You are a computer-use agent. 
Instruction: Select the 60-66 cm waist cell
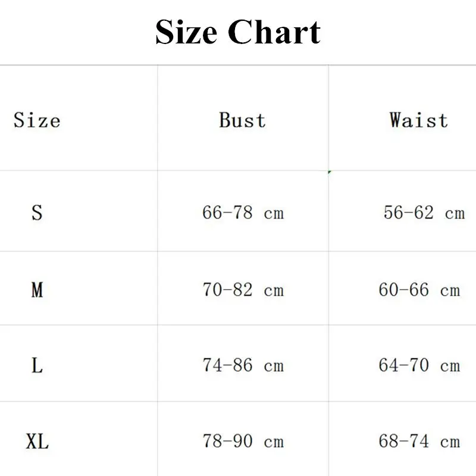tap(402, 288)
